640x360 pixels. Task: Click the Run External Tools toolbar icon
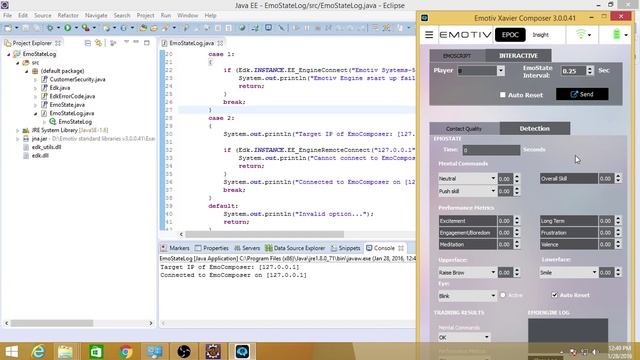86,28
